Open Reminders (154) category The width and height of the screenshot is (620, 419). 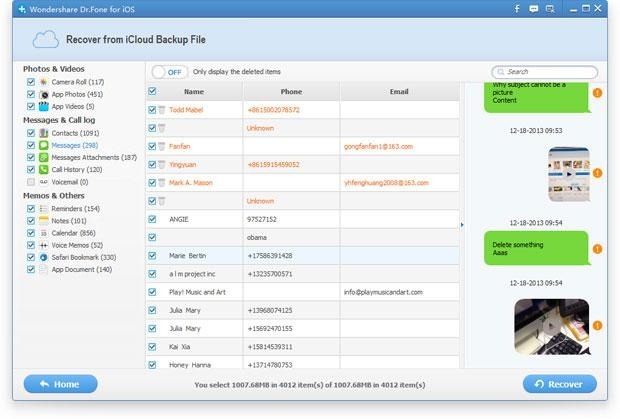(76, 209)
